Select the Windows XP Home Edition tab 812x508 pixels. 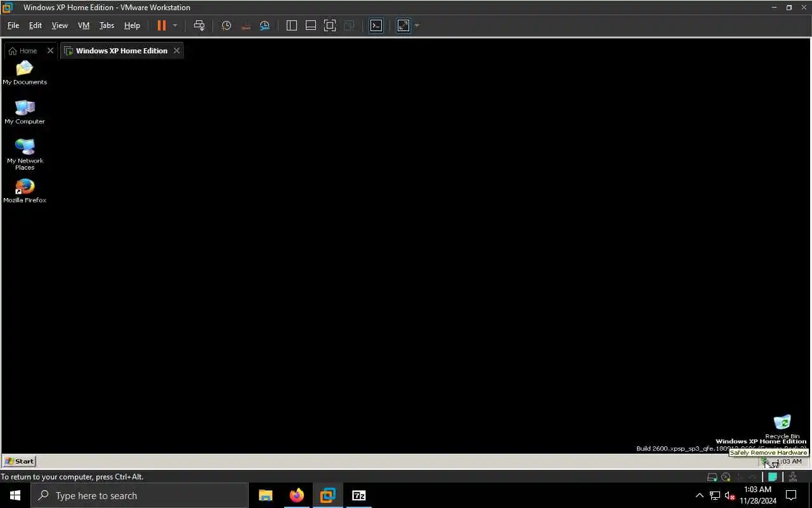click(121, 51)
